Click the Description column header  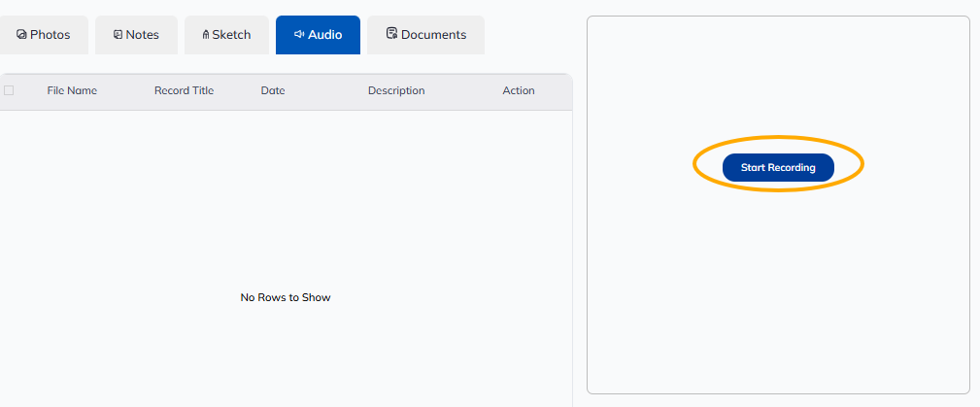tap(396, 90)
